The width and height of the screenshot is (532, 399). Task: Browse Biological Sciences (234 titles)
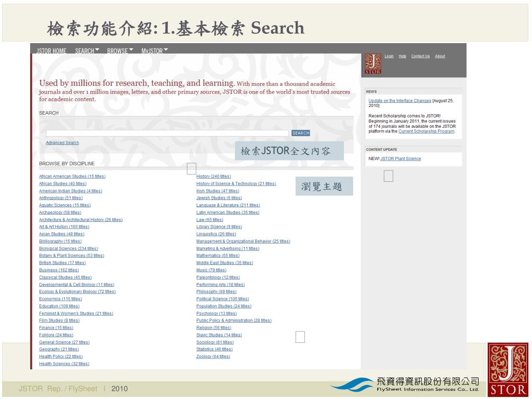click(69, 249)
